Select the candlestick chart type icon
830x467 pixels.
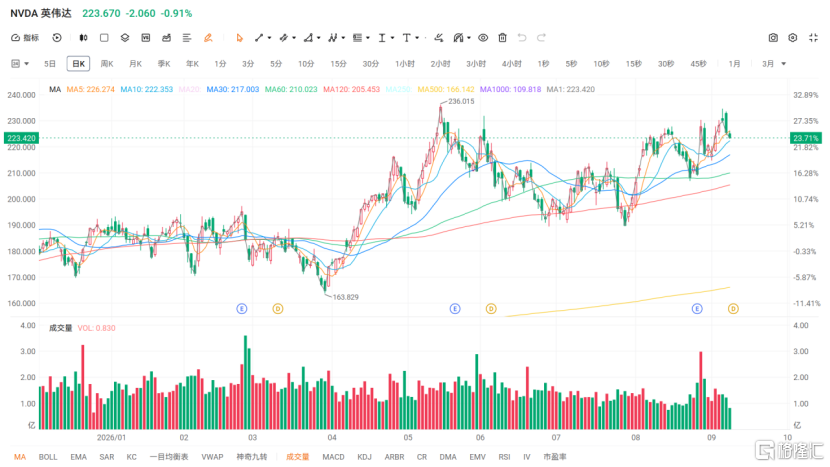[x=83, y=38]
